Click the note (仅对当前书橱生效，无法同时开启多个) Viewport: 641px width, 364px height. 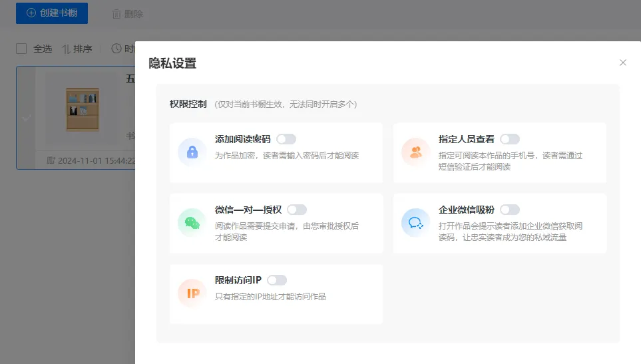(286, 104)
